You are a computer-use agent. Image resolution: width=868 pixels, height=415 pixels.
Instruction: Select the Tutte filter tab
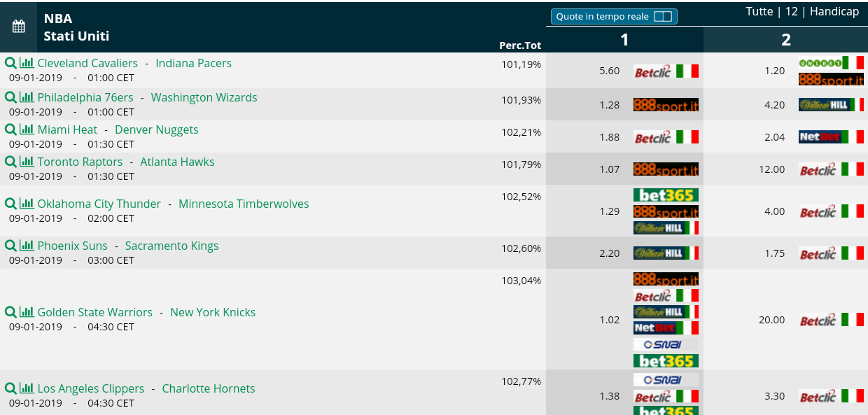tap(759, 12)
